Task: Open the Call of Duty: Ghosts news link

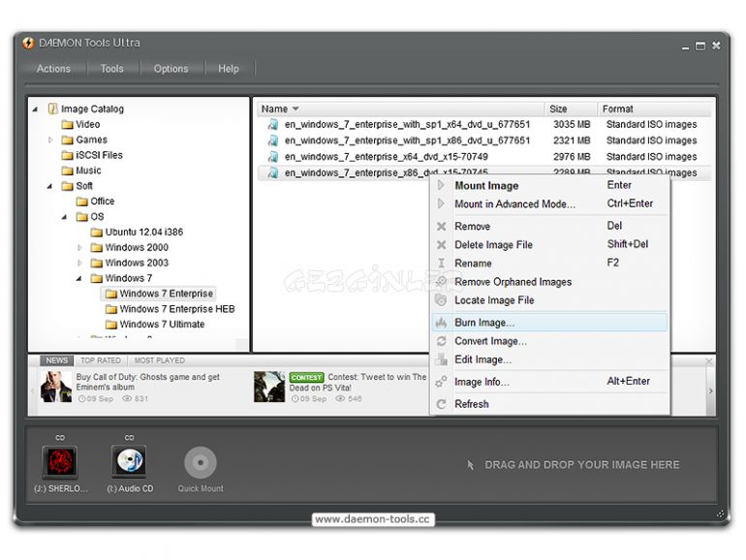Action: (148, 382)
